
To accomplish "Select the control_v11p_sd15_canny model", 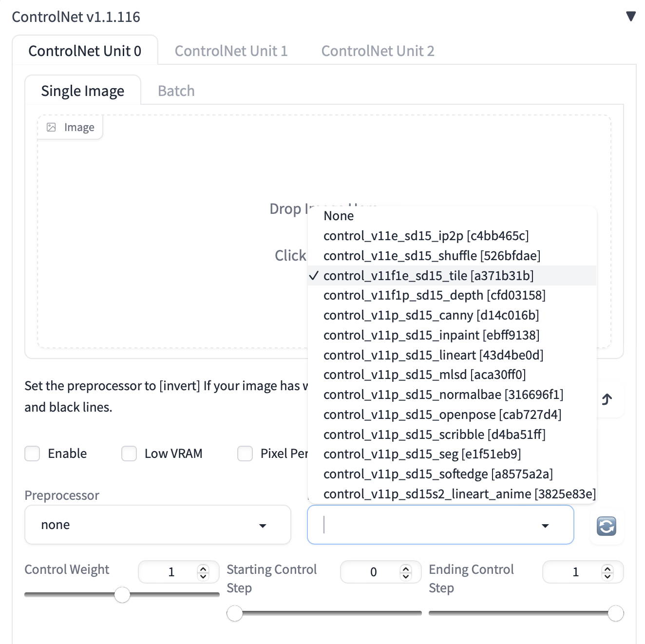I will tap(431, 315).
